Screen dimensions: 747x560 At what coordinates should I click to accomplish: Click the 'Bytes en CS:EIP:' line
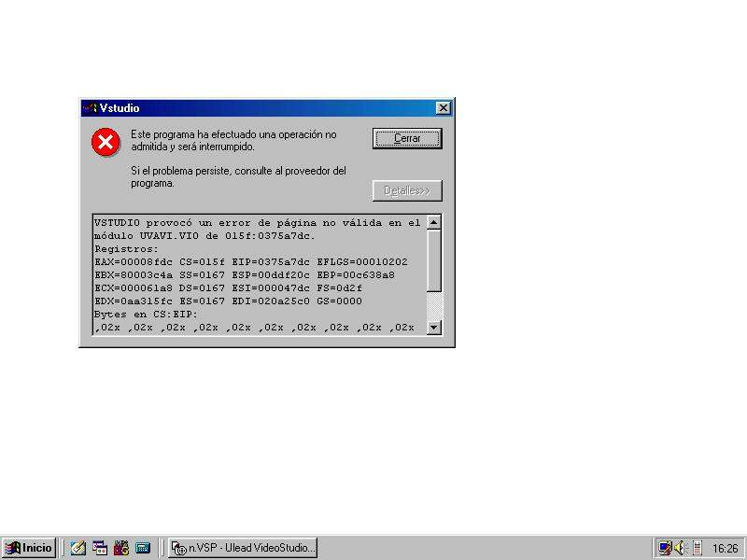coord(146,315)
